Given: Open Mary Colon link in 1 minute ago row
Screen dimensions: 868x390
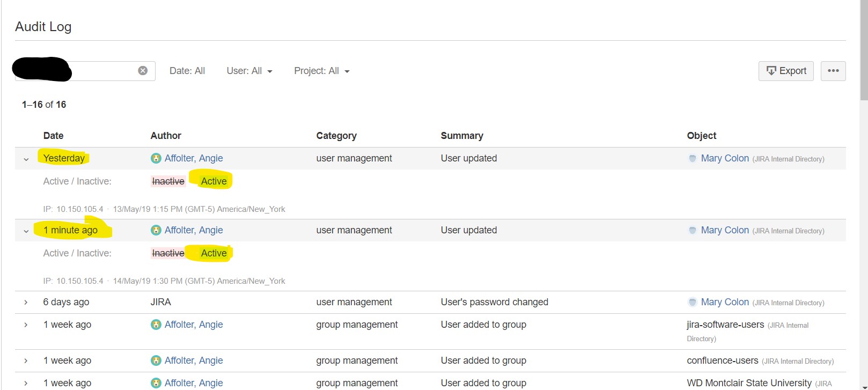Looking at the screenshot, I should coord(725,230).
